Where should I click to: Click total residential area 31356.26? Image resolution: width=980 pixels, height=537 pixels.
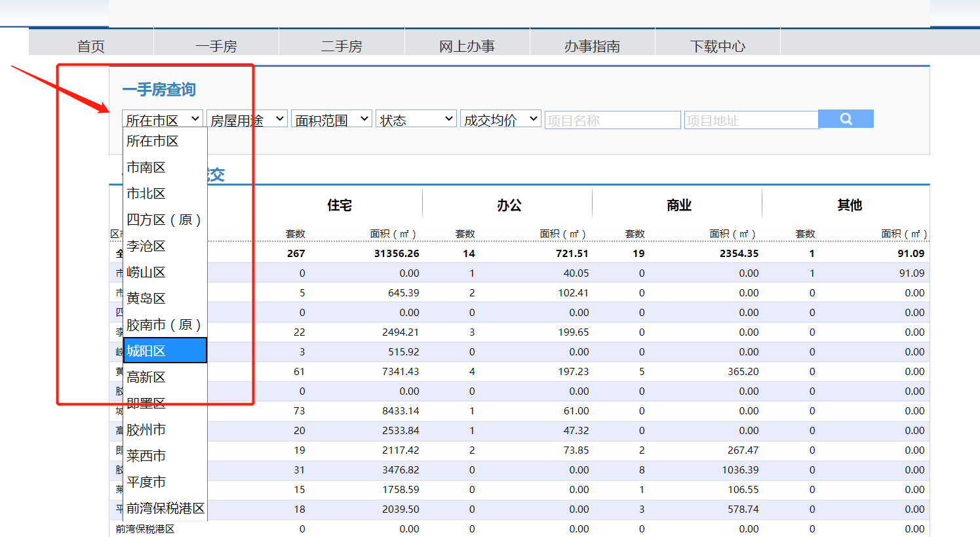[397, 253]
